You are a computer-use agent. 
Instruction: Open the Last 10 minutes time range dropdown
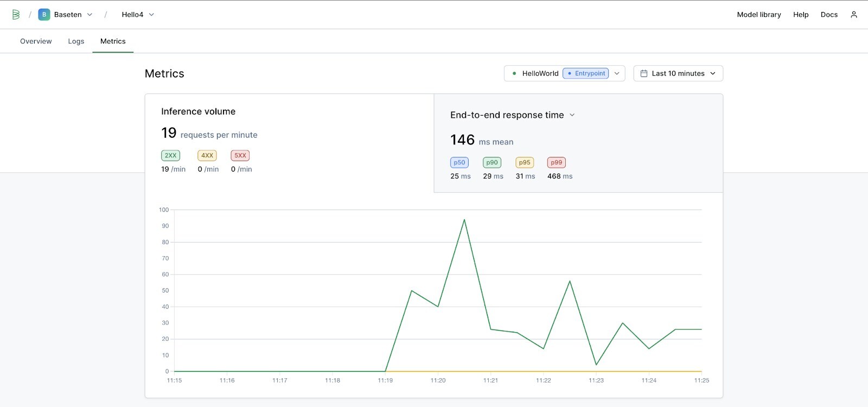[x=678, y=73]
